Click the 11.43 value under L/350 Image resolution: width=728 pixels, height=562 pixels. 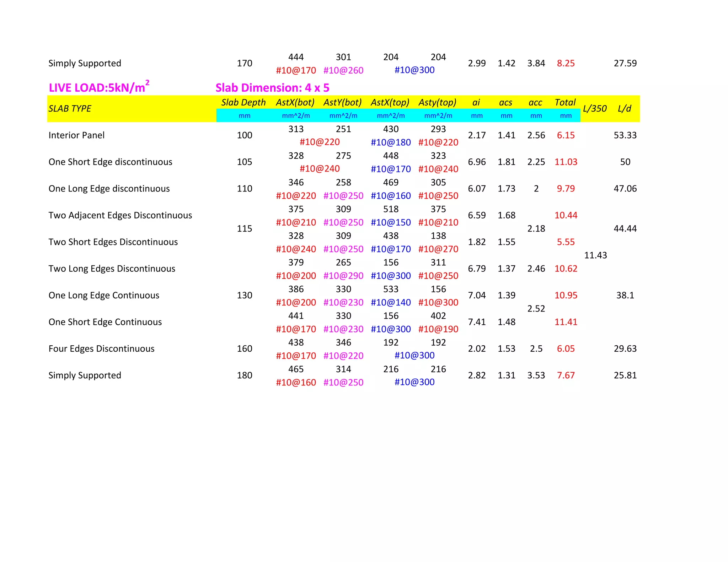[595, 255]
